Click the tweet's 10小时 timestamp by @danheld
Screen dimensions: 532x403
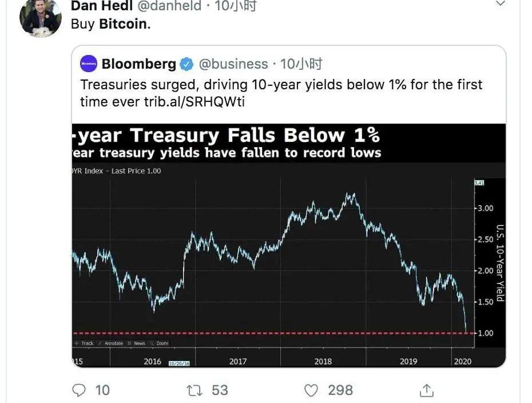tap(235, 6)
